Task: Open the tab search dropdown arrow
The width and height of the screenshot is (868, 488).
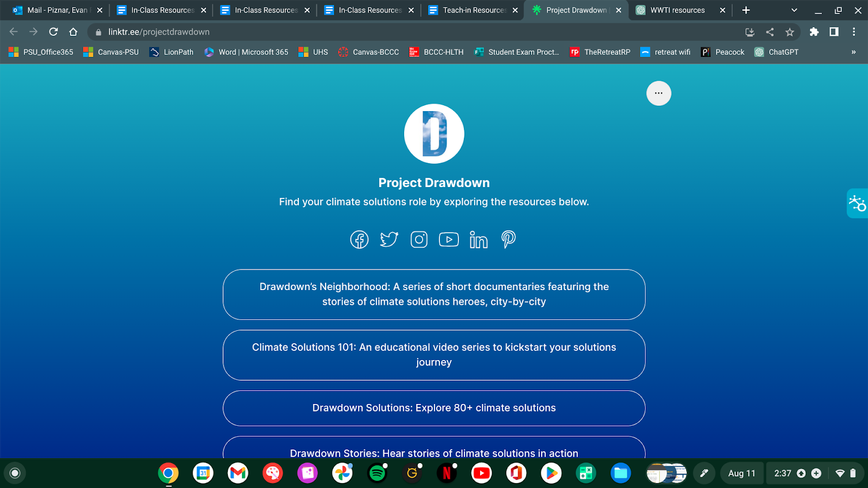Action: click(794, 10)
